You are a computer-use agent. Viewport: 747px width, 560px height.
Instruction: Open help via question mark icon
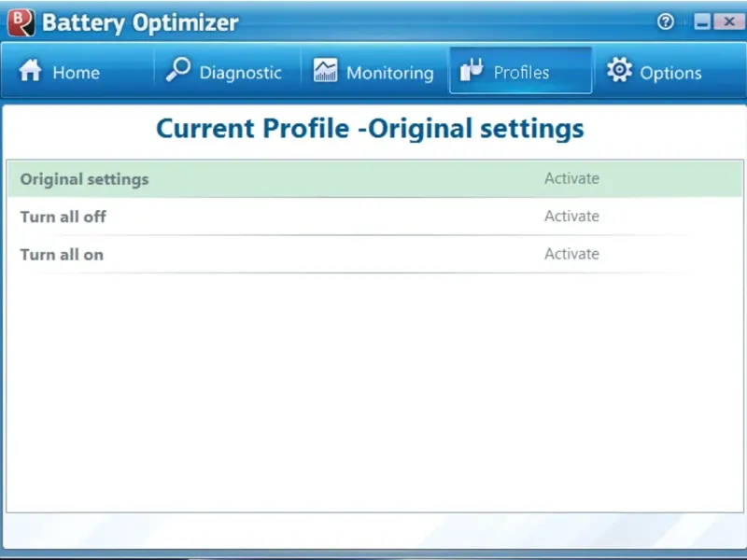click(x=665, y=21)
